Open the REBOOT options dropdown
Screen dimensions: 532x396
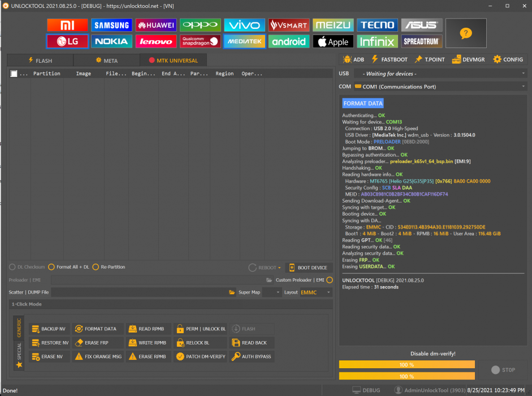(265, 268)
